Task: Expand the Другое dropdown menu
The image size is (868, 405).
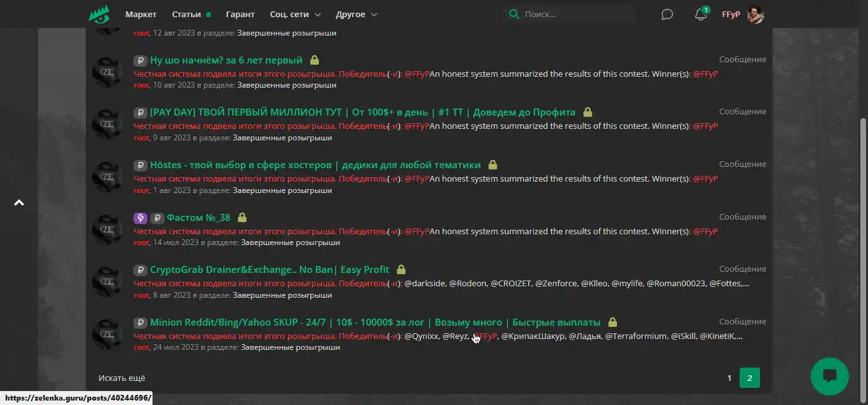Action: 355,14
